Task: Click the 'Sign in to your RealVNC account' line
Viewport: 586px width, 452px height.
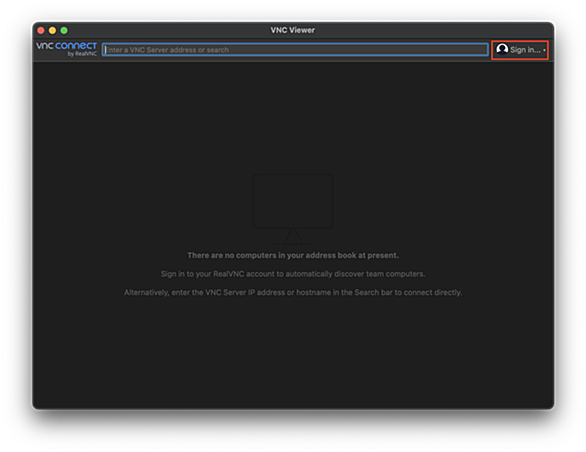Action: click(293, 274)
